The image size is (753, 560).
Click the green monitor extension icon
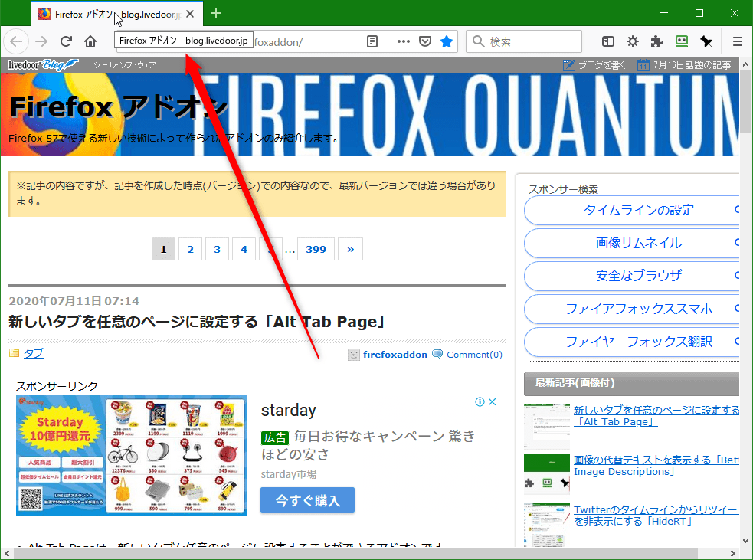click(682, 41)
